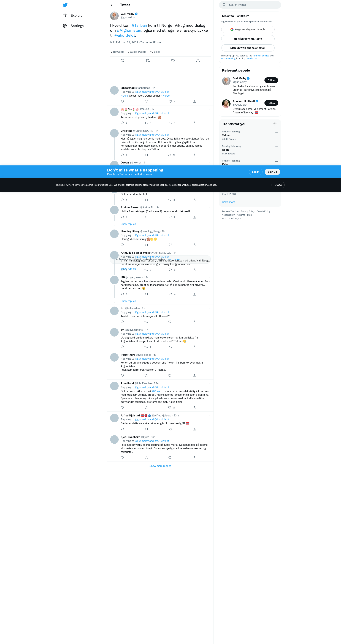Click Show more replies link
Screen dimensions: 341x644
click(x=160, y=466)
